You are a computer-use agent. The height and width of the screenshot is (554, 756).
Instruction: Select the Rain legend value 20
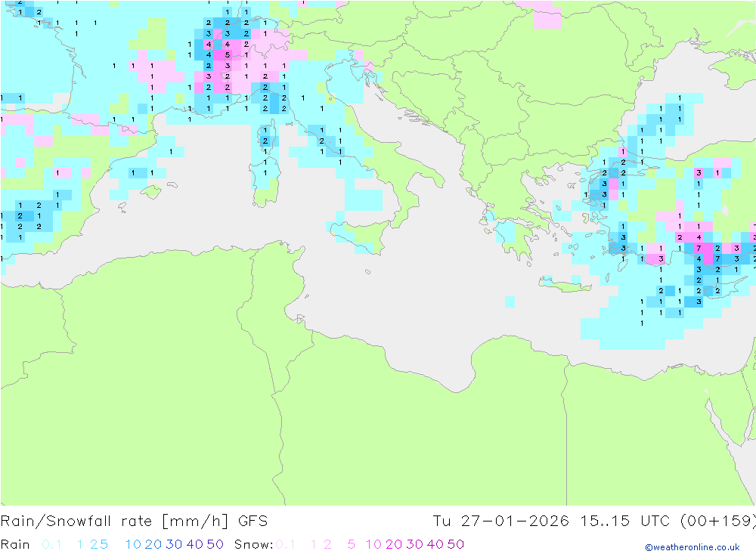point(153,544)
